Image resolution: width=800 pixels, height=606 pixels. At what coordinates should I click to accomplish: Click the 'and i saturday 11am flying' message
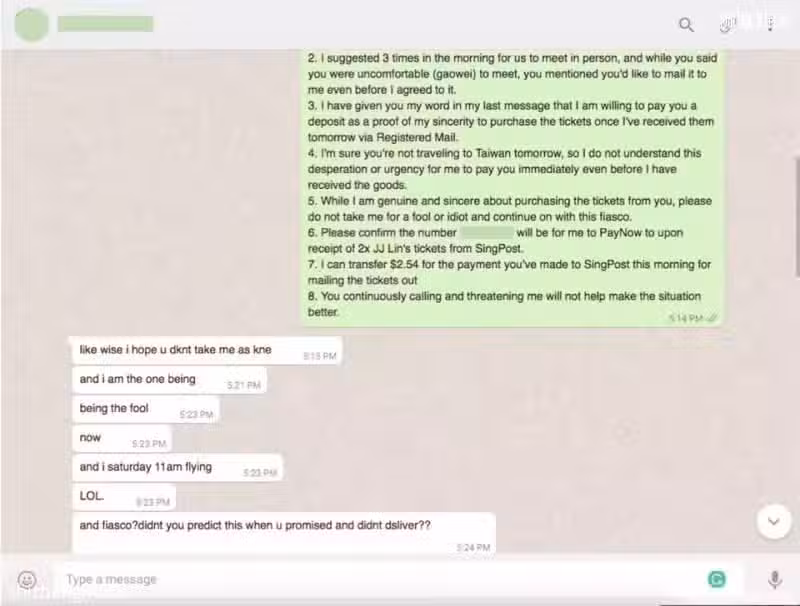click(x=177, y=468)
